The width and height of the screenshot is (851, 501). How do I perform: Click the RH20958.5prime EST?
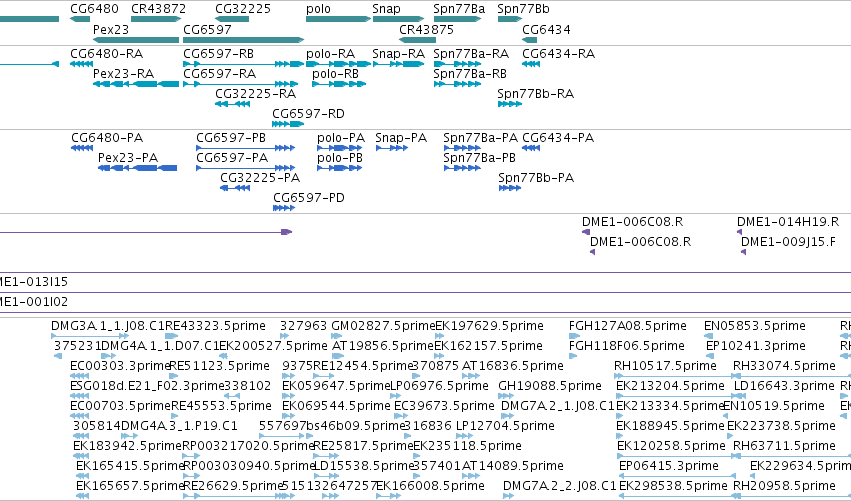pyautogui.click(x=792, y=497)
